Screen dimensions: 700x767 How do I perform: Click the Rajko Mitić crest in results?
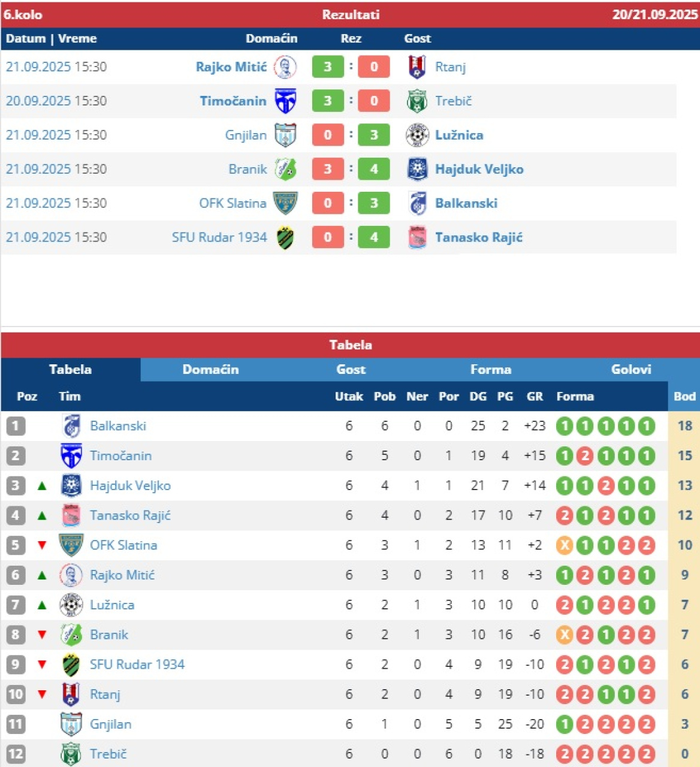coord(285,67)
